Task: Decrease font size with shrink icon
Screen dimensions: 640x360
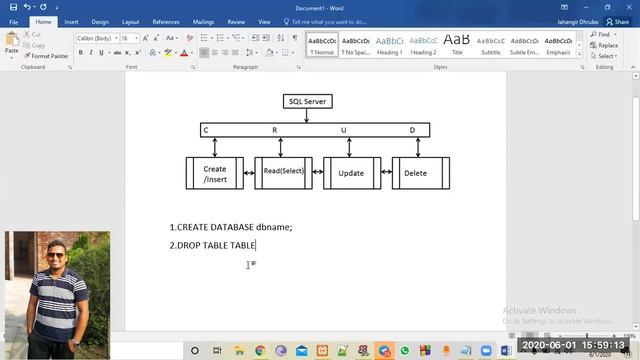Action: click(x=156, y=38)
